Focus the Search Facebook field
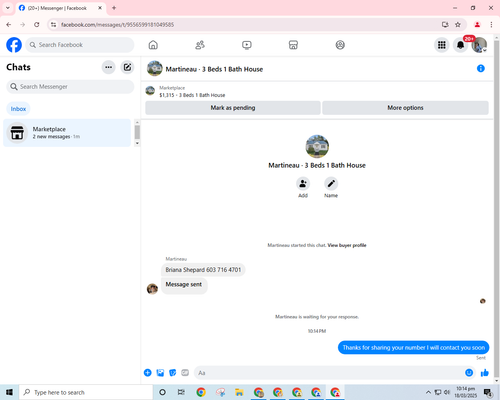Screen dimensions: 500x400 [x=80, y=45]
